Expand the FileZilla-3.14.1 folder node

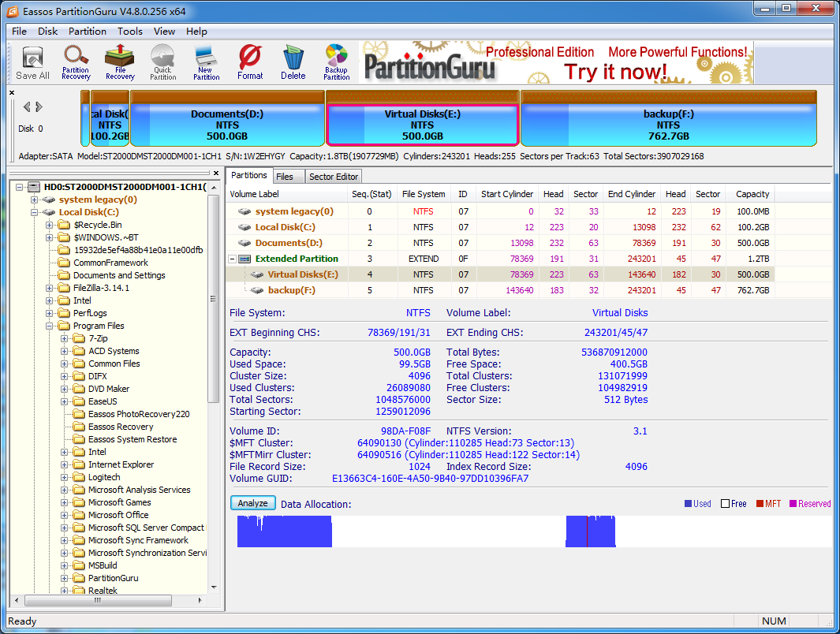(x=49, y=288)
